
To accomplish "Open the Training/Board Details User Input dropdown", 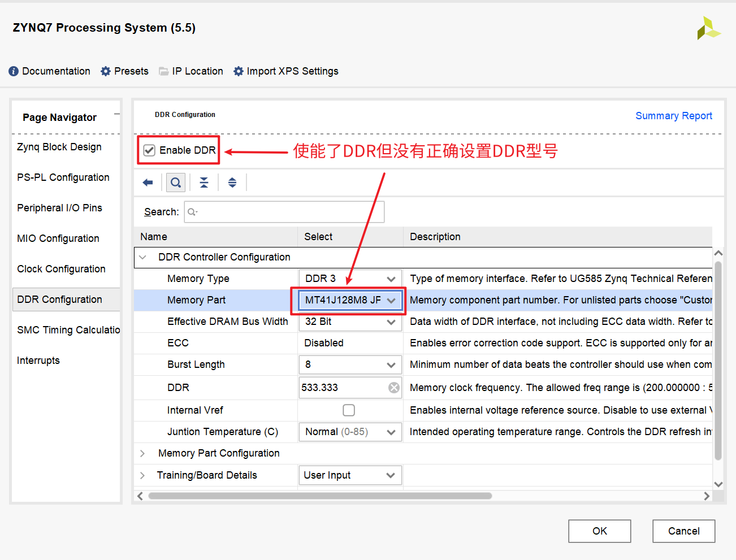I will [x=350, y=475].
